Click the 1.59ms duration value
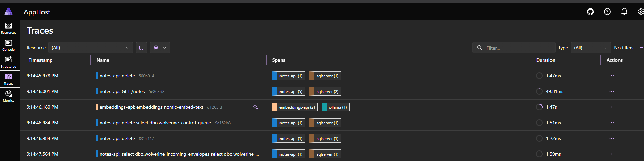Viewport: 644px width, 161px height. (x=554, y=154)
